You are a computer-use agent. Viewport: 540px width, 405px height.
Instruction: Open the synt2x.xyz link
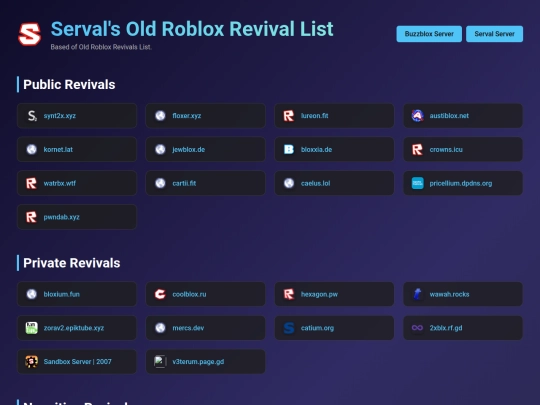(60, 116)
